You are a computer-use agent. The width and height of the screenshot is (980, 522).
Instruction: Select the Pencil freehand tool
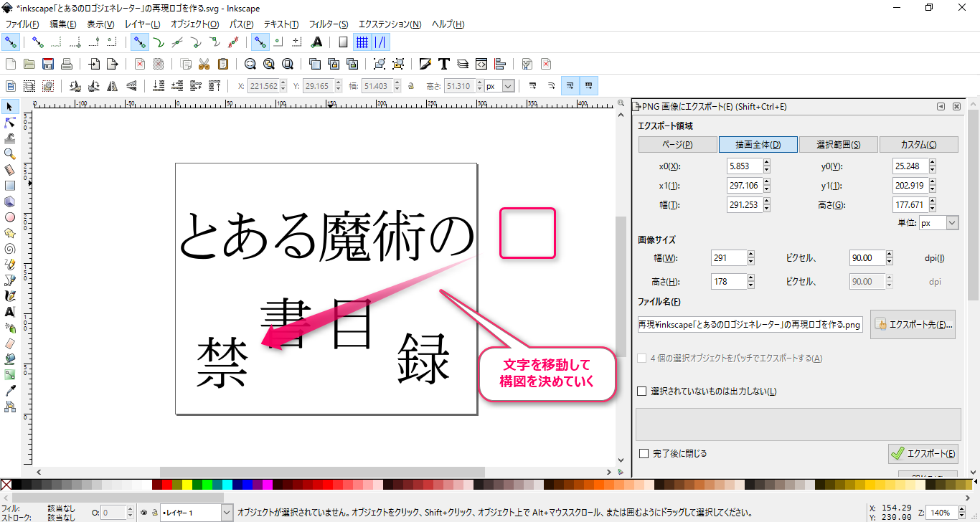[x=10, y=265]
